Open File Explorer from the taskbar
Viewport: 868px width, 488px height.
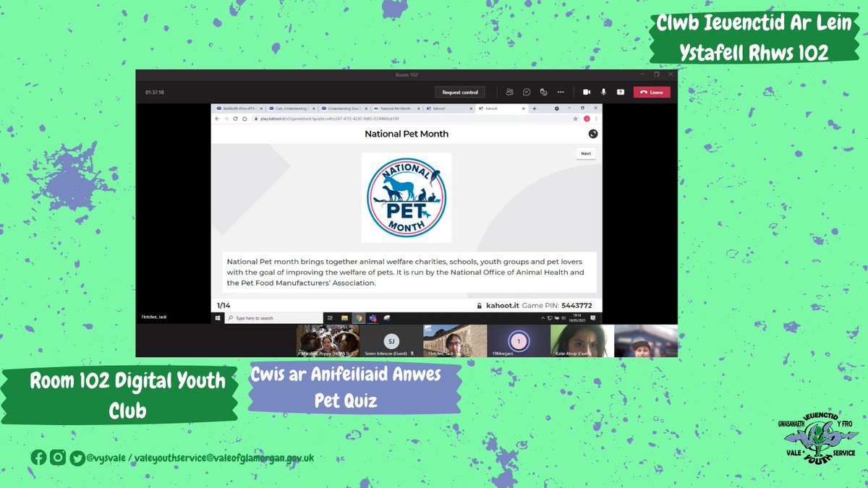(344, 318)
